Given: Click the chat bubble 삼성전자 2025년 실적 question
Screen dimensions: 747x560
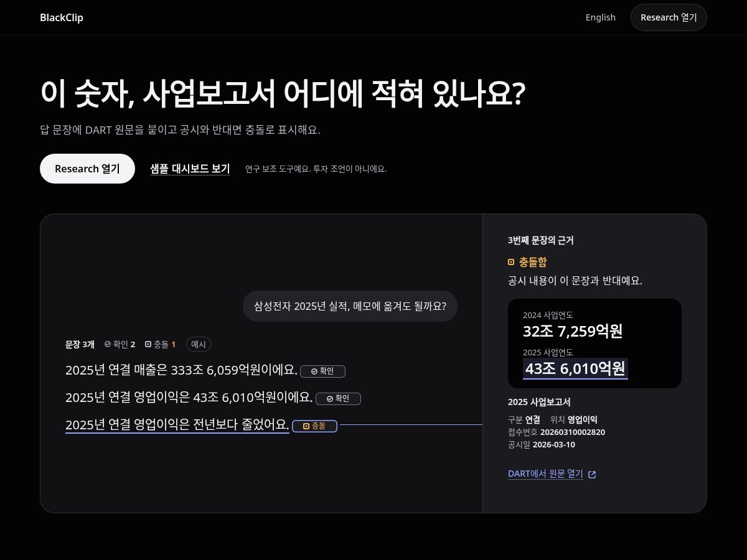Looking at the screenshot, I should [350, 306].
